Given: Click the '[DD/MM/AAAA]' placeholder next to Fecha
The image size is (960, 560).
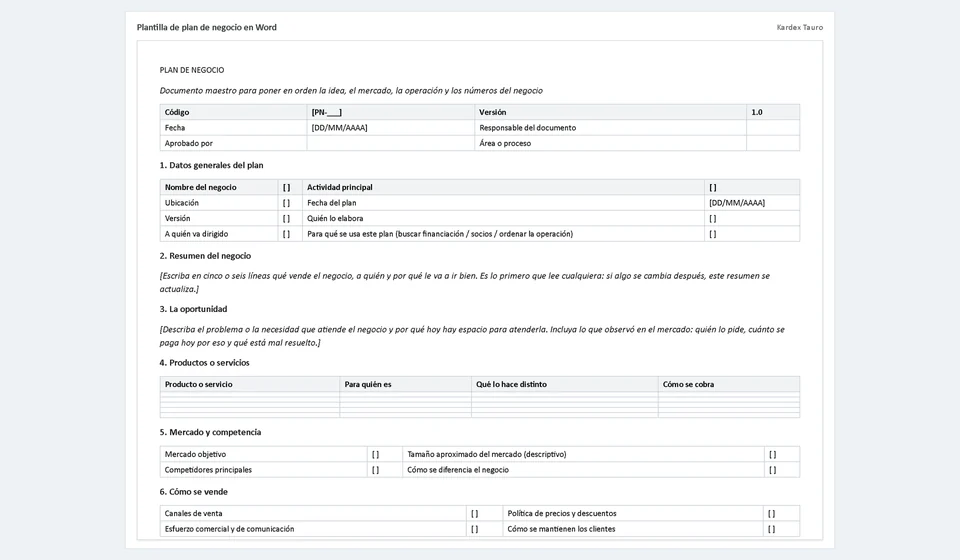Looking at the screenshot, I should (x=391, y=128).
